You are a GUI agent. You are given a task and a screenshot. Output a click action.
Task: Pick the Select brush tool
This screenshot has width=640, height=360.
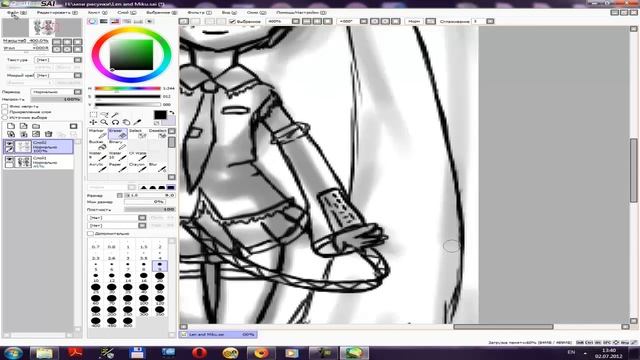(x=138, y=133)
